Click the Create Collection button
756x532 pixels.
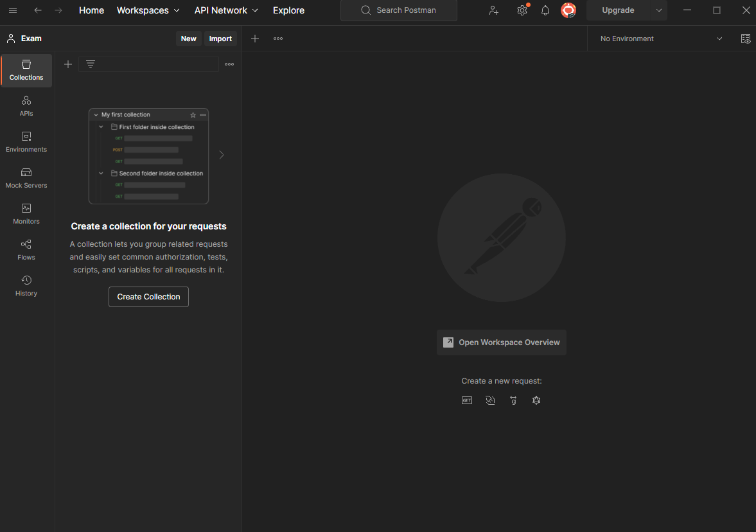pyautogui.click(x=148, y=297)
